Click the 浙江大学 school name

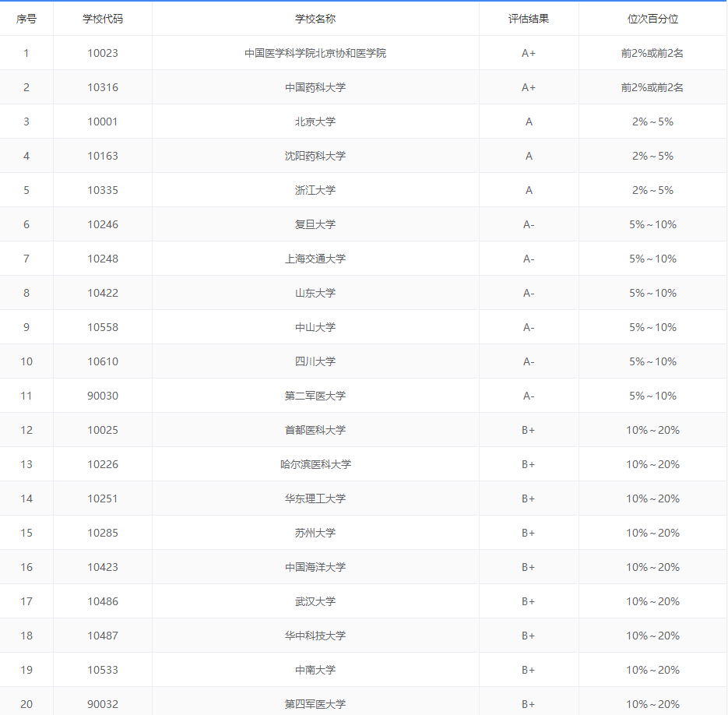[315, 190]
